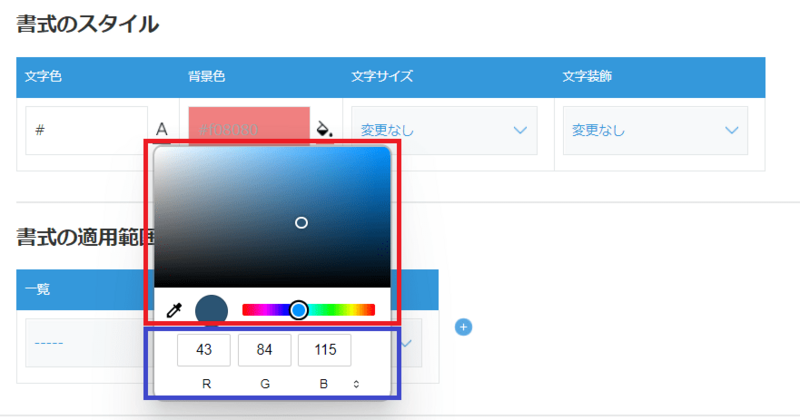Click the white ring handle in the shade area
This screenshot has height=420, width=800.
coord(301,222)
